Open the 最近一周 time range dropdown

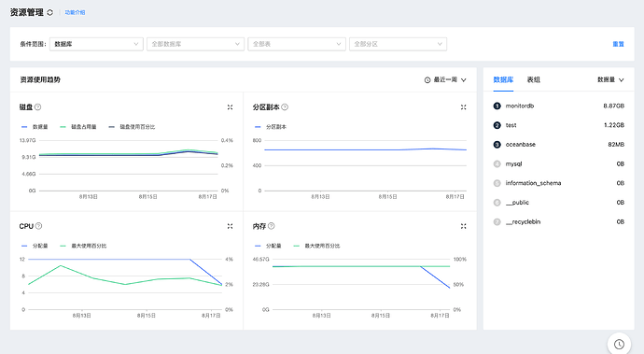coord(445,79)
